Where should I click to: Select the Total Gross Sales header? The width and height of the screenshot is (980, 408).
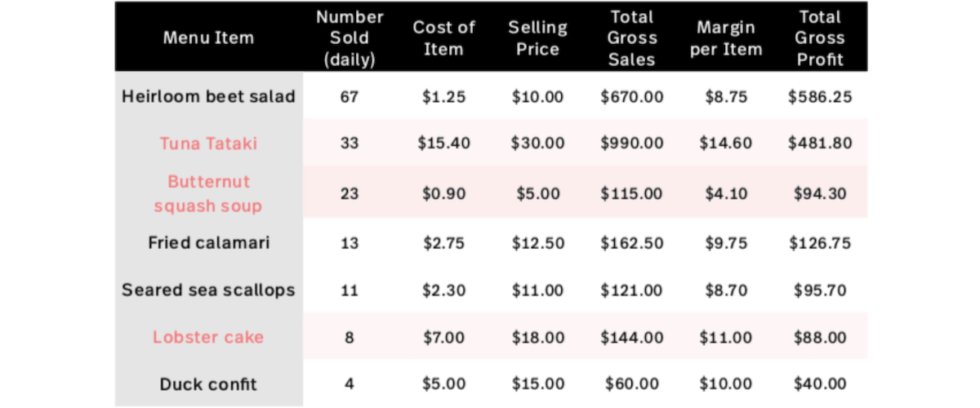[632, 38]
